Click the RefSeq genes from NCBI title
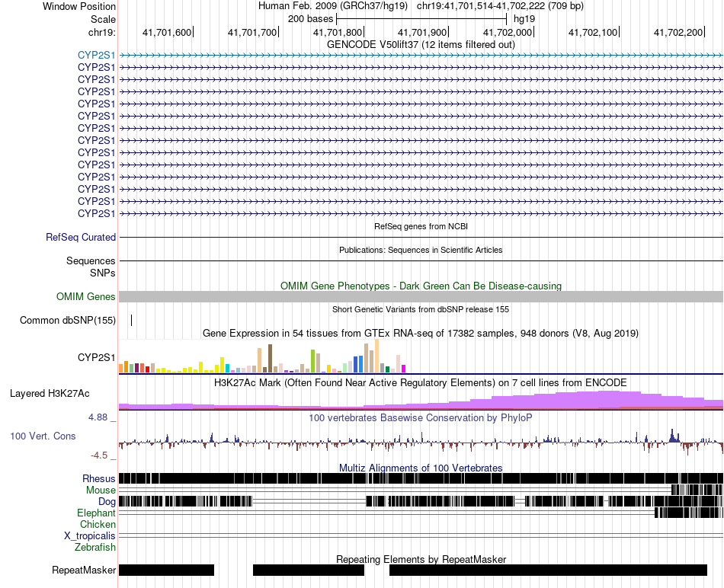724x588 pixels. [x=421, y=227]
